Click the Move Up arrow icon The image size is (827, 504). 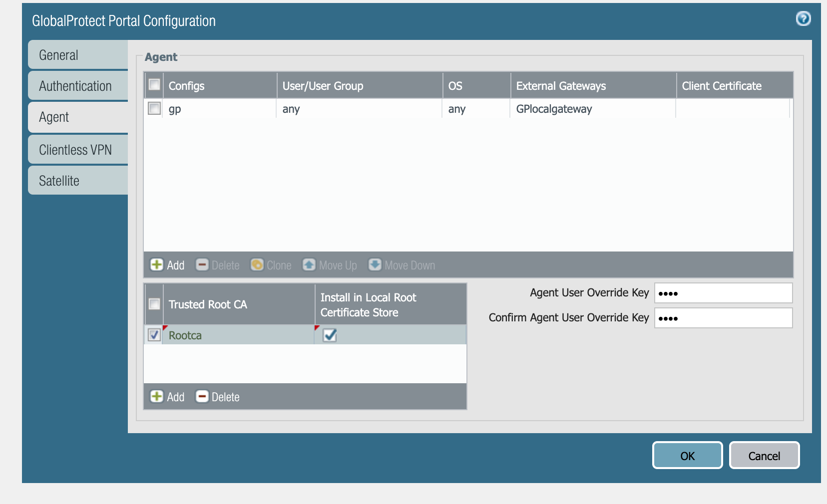pos(309,265)
